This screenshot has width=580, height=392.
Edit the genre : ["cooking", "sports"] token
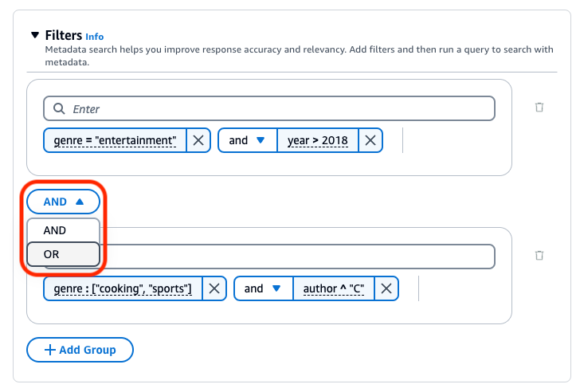[x=123, y=288]
